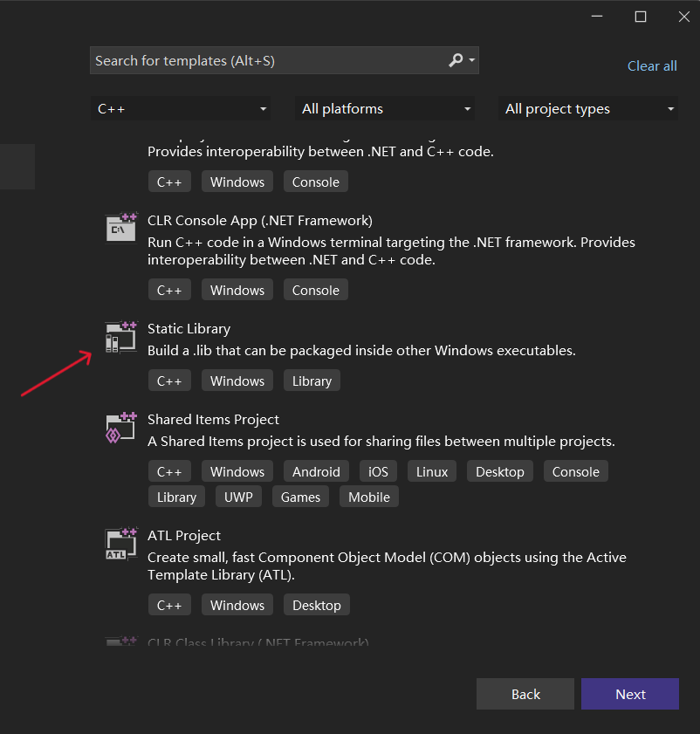The height and width of the screenshot is (734, 700).
Task: Expand the arrow beside the search box
Action: pos(472,60)
